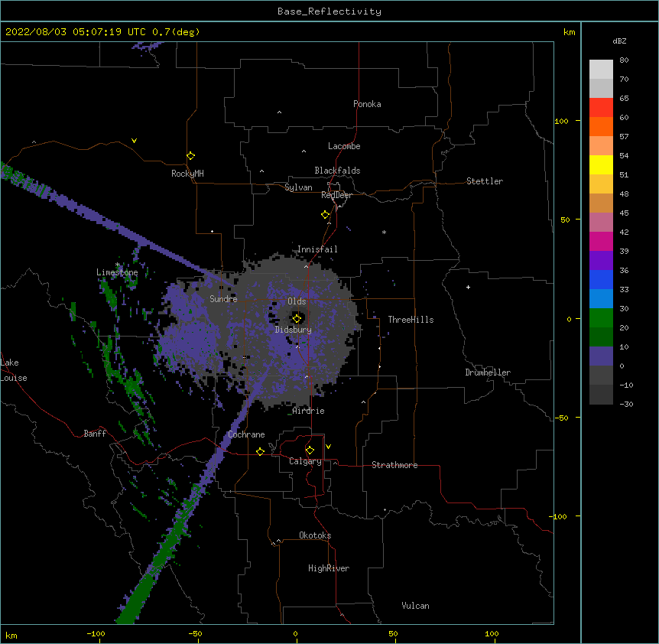Click the yellow diamond marker south of RedDeer
659x644 pixels.
pos(326,215)
